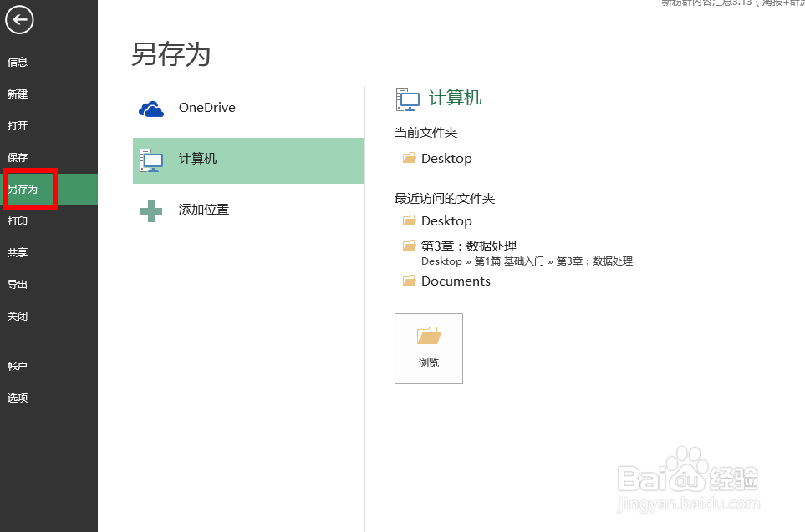Image resolution: width=805 pixels, height=532 pixels.
Task: Open the 导出 page
Action: 18,284
